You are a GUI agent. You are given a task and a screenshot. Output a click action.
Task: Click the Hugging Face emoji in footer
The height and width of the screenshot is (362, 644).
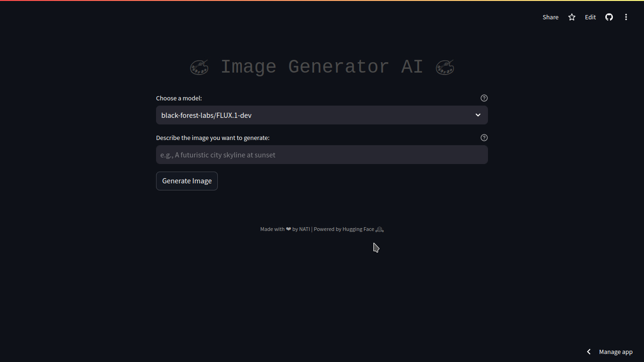[380, 230]
